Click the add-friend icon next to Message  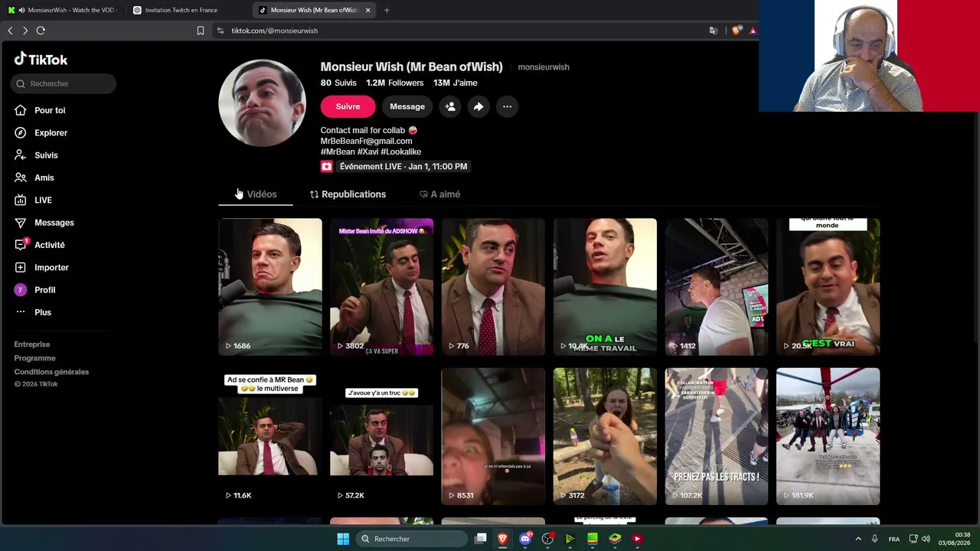click(x=450, y=106)
